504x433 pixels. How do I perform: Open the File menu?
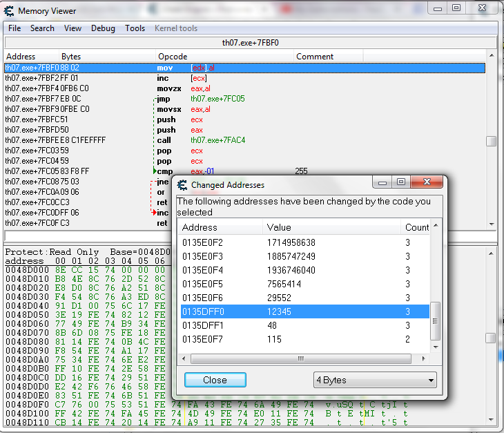point(14,28)
